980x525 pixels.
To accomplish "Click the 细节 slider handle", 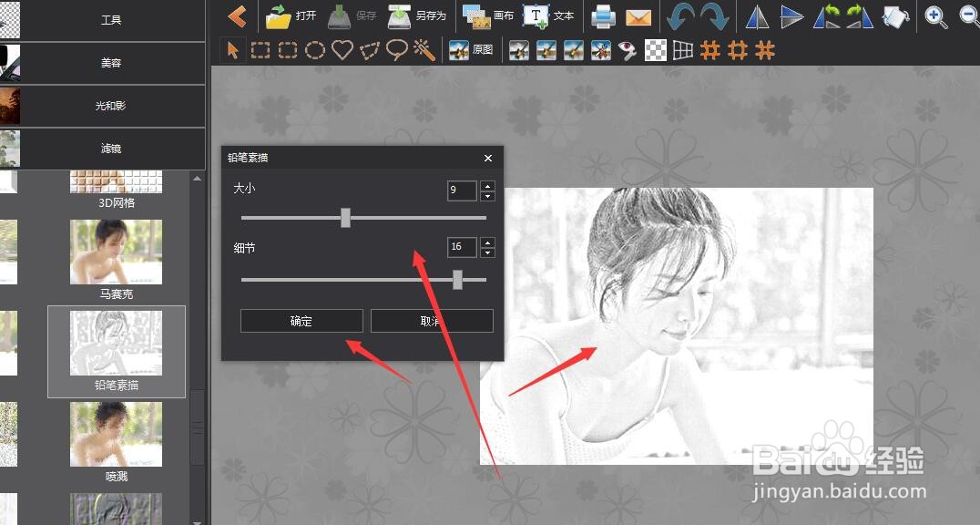I will (x=457, y=280).
